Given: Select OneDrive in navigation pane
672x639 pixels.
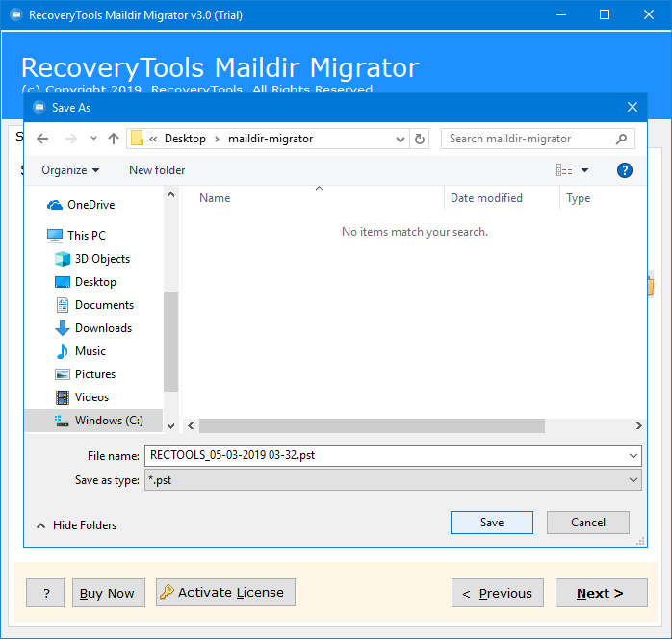Looking at the screenshot, I should pyautogui.click(x=81, y=205).
